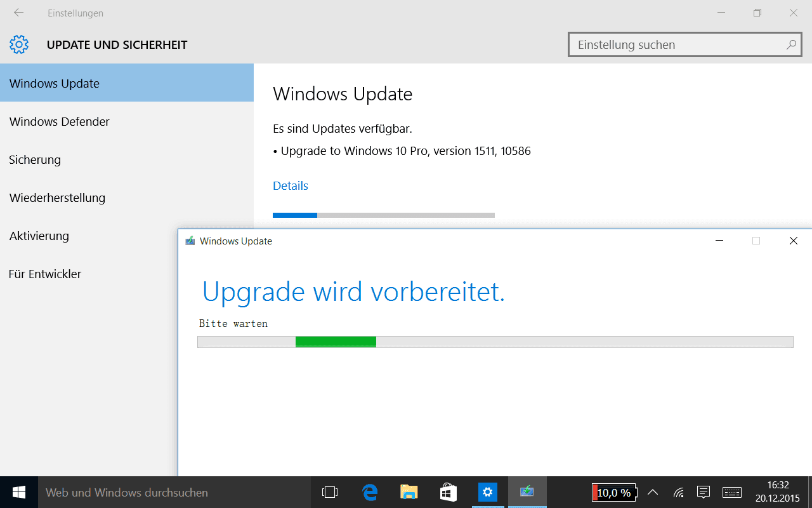Focus the Einstellung suchen search field
812x508 pixels.
(x=684, y=44)
